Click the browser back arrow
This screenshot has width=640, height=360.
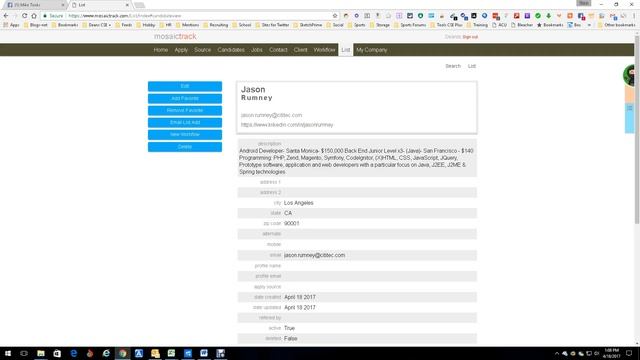[6, 16]
